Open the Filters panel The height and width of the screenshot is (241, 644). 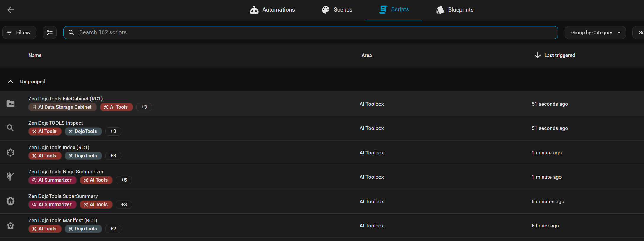[19, 32]
